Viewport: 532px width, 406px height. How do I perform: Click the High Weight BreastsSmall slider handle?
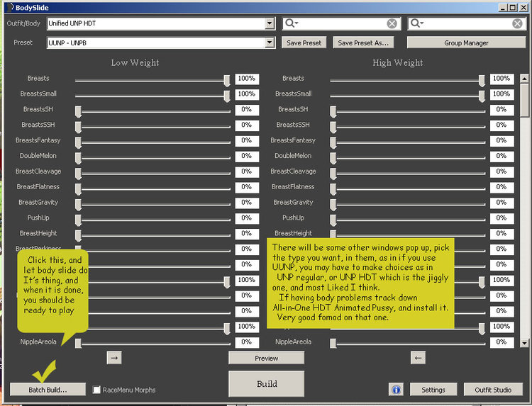pyautogui.click(x=482, y=96)
